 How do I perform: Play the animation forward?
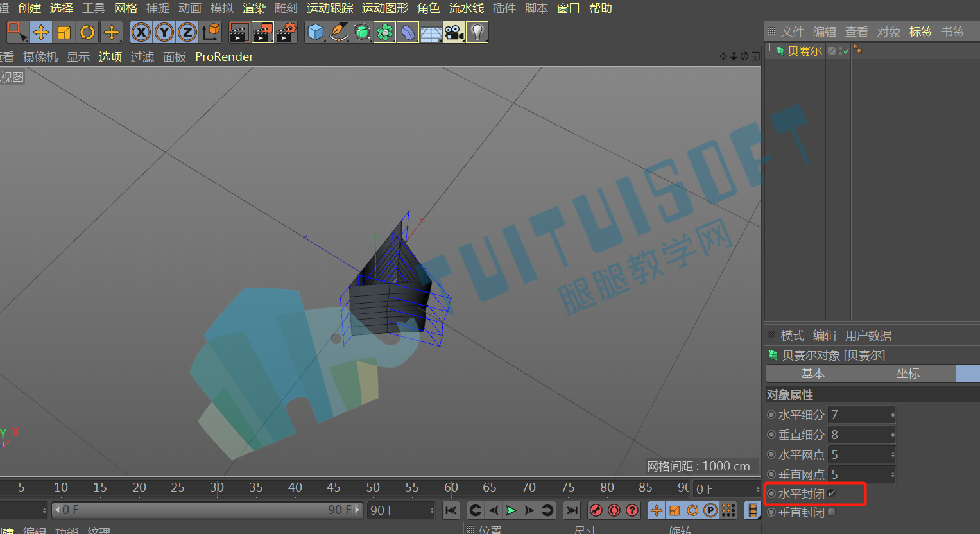[511, 510]
